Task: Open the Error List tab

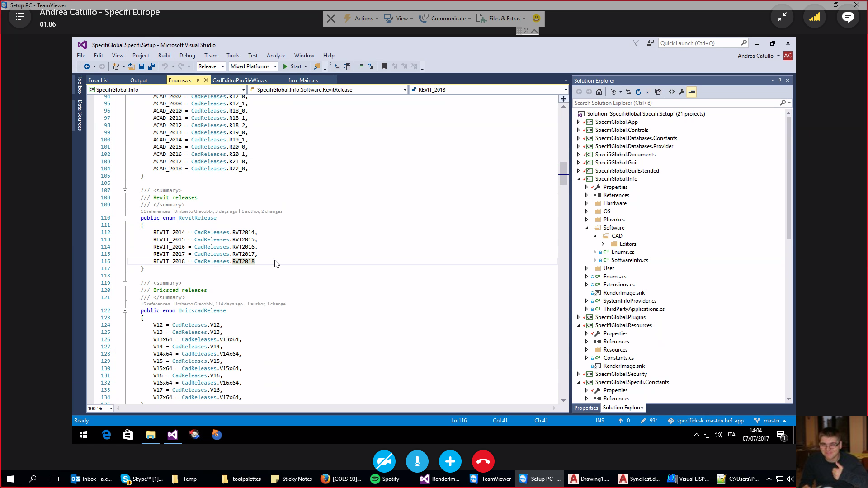Action: coord(99,80)
